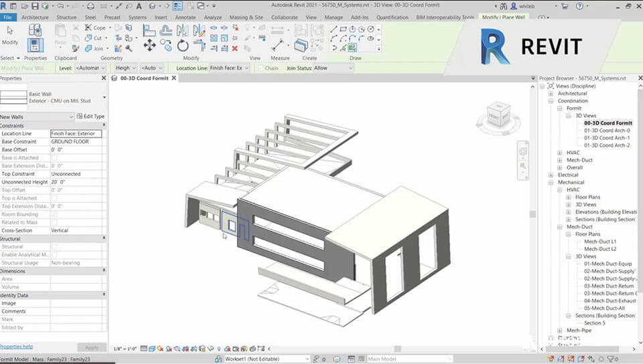Open the Join Status Allow dropdown

click(x=334, y=68)
